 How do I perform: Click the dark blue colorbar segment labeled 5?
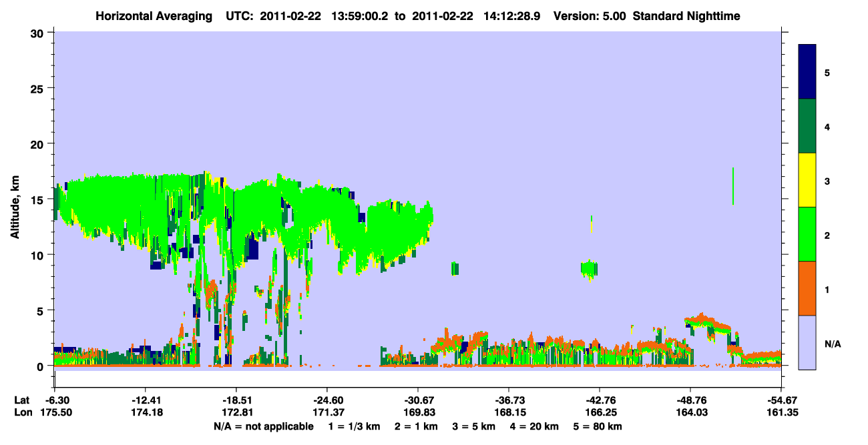coord(807,72)
